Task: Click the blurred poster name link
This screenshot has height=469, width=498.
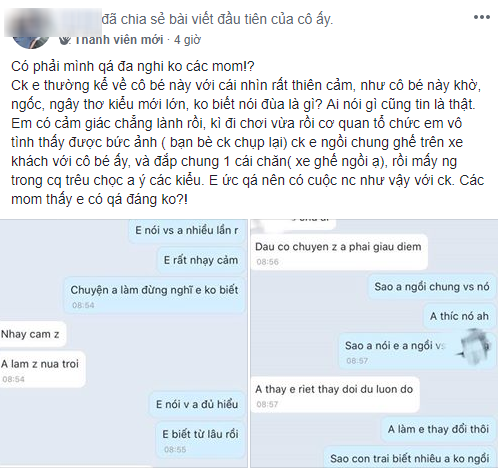Action: pos(53,22)
